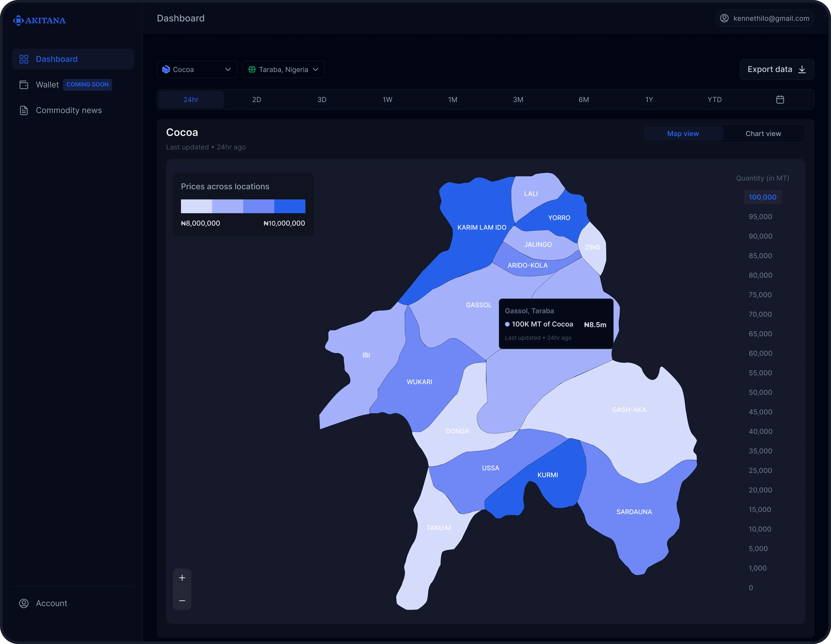
Task: Select the 3M time range tab
Action: tap(518, 100)
